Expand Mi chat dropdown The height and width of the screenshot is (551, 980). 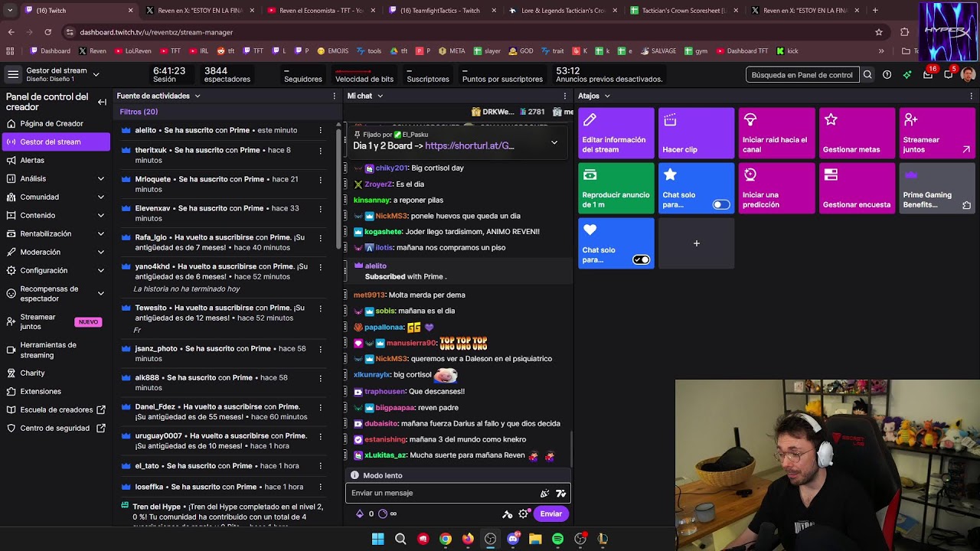(380, 96)
